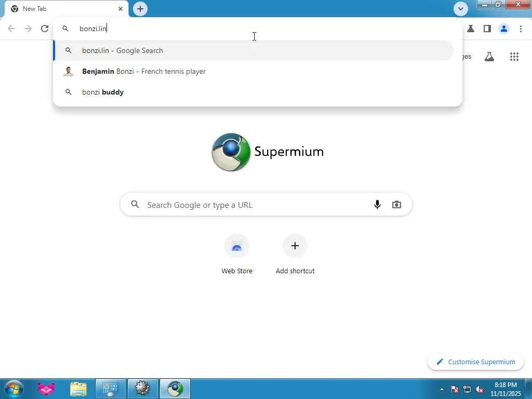
Task: Open the Google apps grid
Action: pyautogui.click(x=514, y=57)
